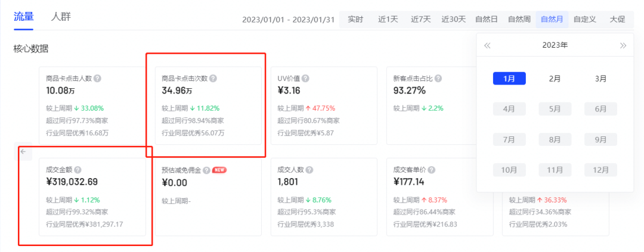
Task: Select the 自然日 time range
Action: 487,19
